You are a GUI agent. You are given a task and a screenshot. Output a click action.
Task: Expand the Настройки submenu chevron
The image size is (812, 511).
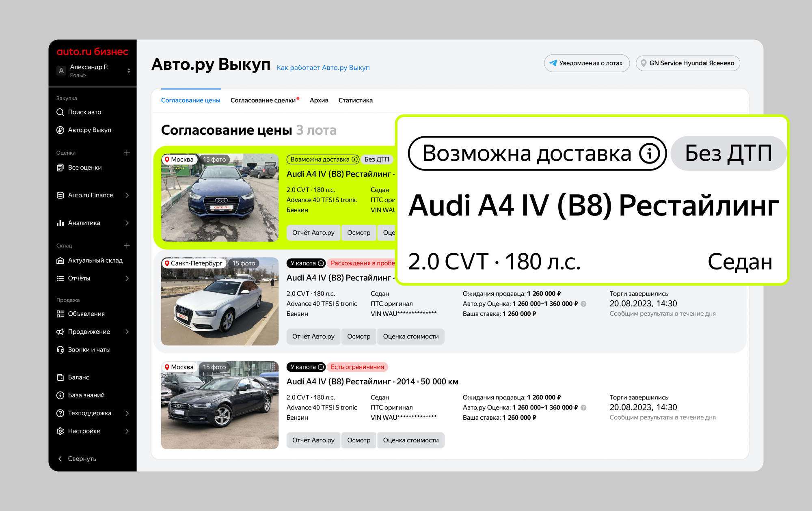point(127,431)
